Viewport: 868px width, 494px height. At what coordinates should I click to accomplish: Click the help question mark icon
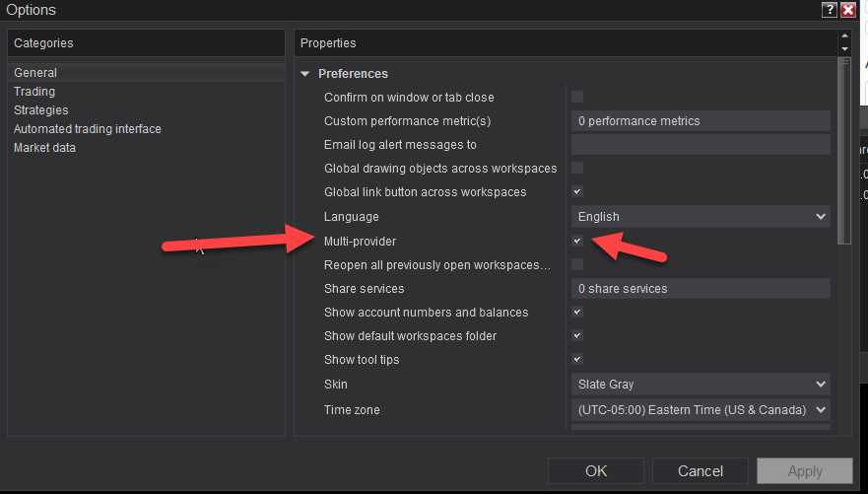(830, 10)
